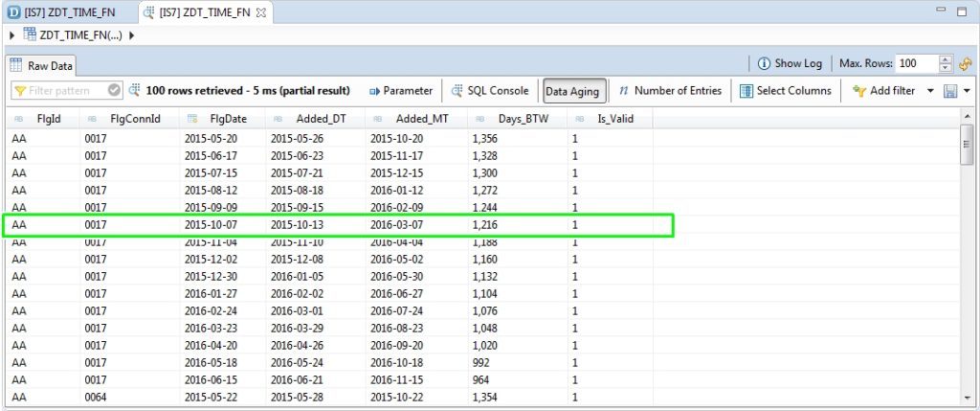Viewport: 980px width, 411px height.
Task: Click the FlgId column header
Action: coord(42,119)
